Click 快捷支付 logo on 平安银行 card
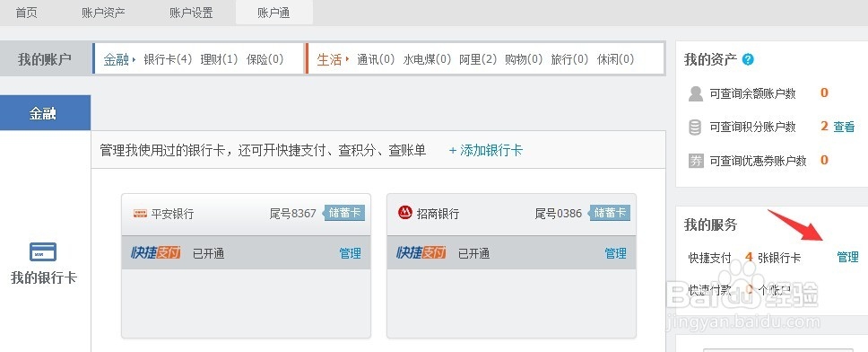868x352 pixels. point(155,252)
